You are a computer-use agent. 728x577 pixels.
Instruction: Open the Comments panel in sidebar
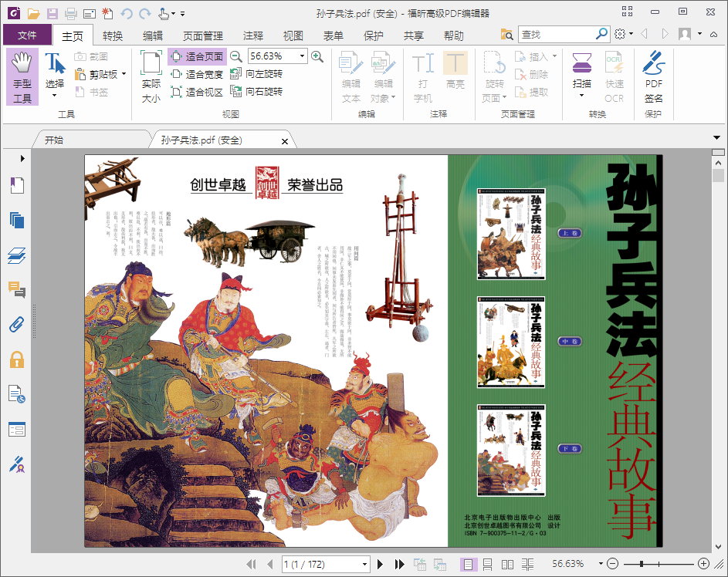click(17, 289)
